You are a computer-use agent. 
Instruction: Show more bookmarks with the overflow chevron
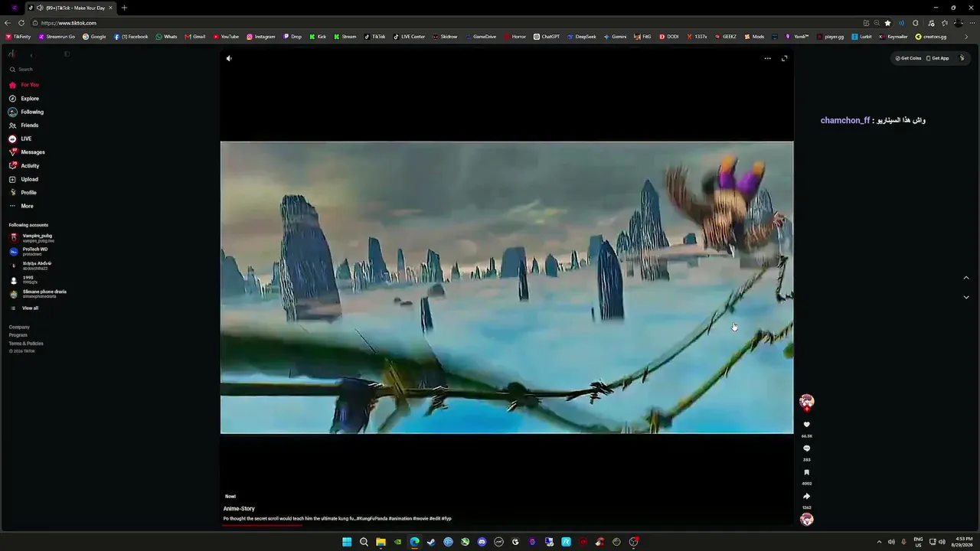(966, 37)
